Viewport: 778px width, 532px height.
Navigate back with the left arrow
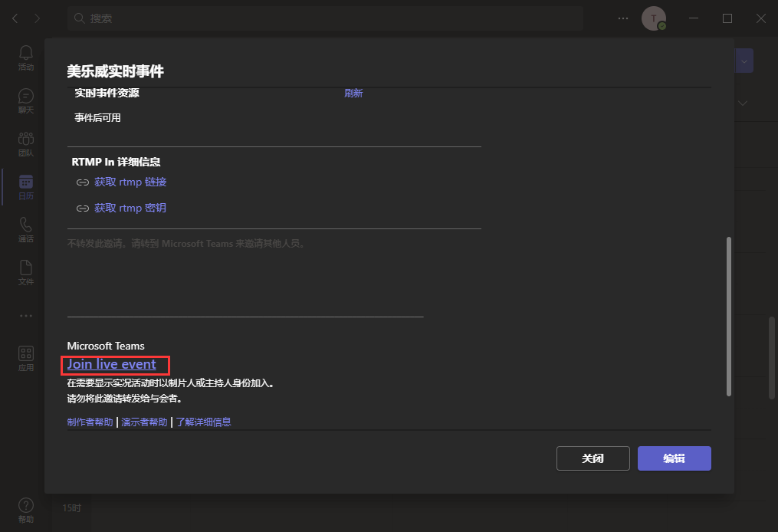pyautogui.click(x=15, y=18)
